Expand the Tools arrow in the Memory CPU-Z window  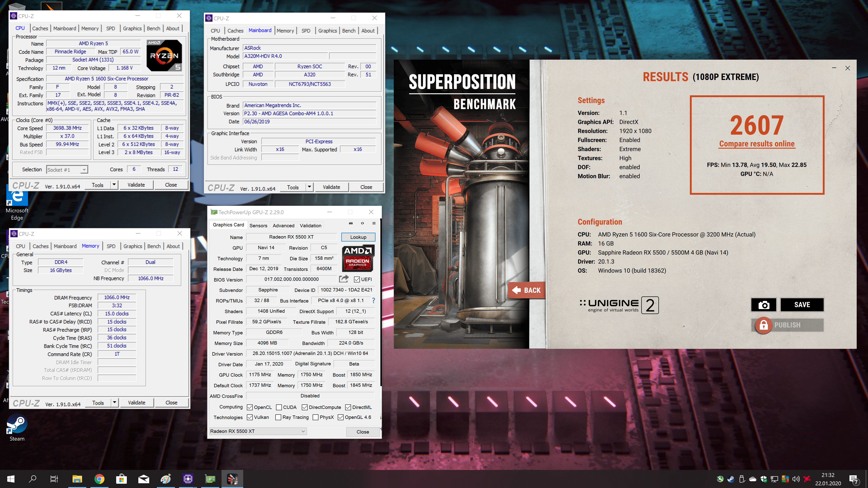coord(115,402)
